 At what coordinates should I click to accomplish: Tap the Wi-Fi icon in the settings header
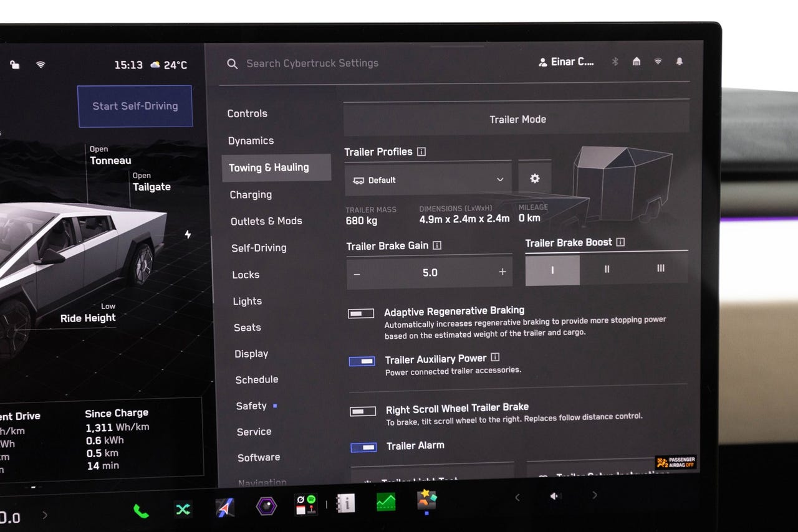click(658, 61)
